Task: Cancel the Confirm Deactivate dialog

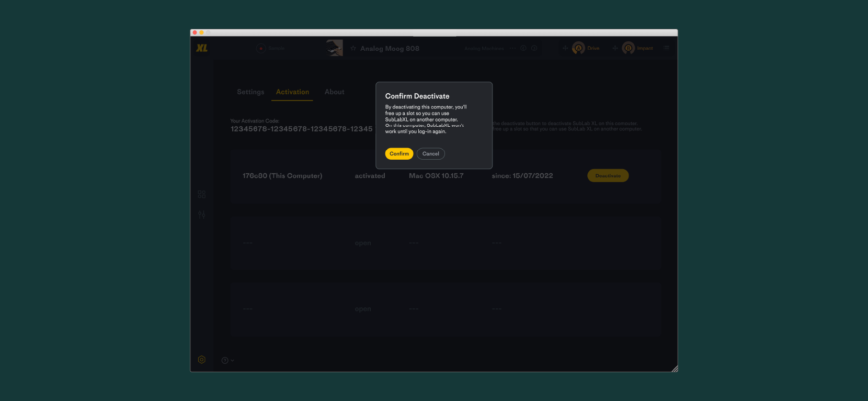Action: point(431,154)
